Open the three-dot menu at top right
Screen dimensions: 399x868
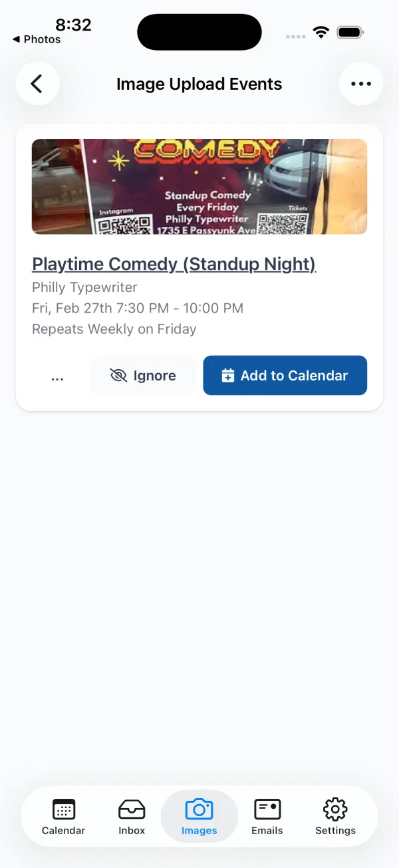tap(361, 83)
